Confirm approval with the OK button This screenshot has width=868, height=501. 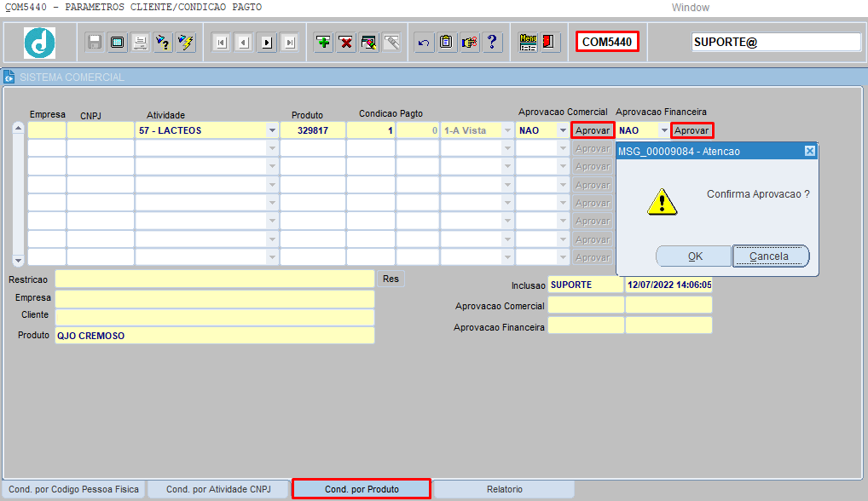[x=695, y=256]
